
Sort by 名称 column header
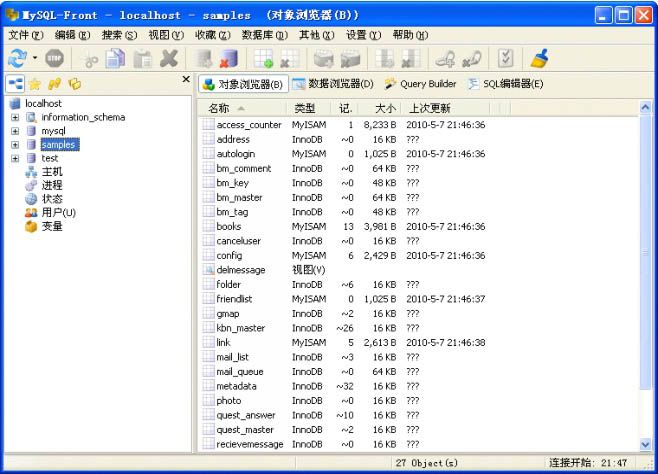[243, 108]
